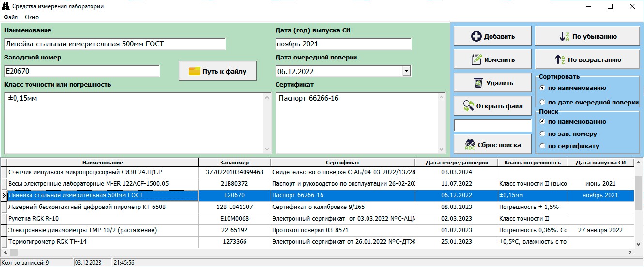Click the Класс точности text area
Image resolution: width=644 pixels, height=267 pixels.
coord(134,123)
